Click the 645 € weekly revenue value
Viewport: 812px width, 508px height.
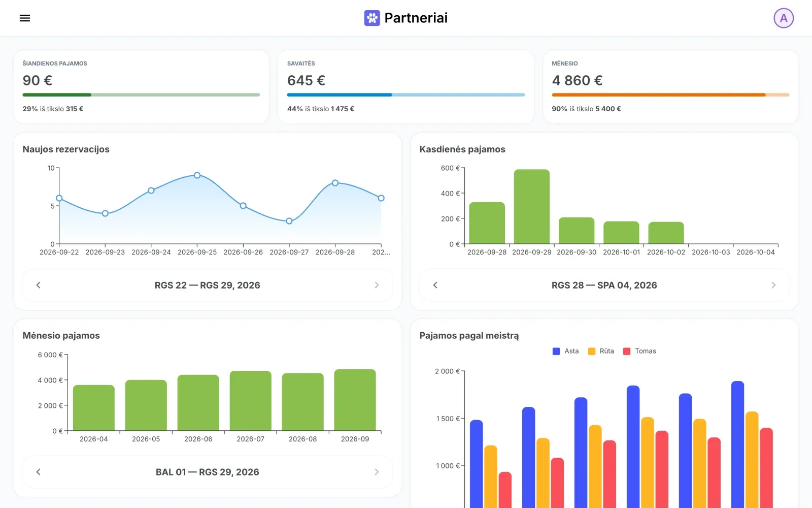(306, 80)
